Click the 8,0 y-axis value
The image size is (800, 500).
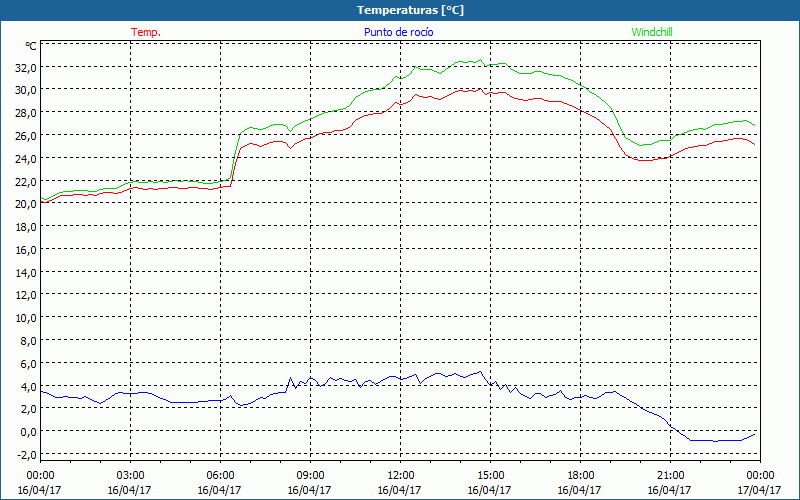[x=29, y=342]
